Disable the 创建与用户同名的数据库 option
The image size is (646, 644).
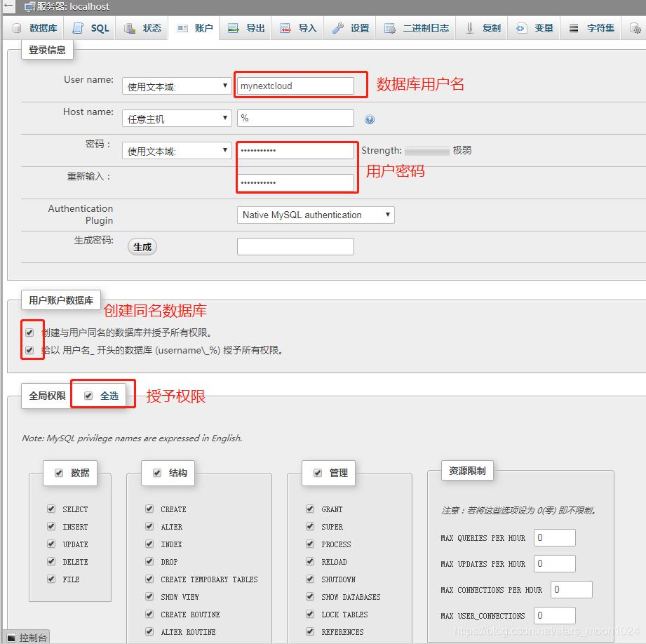tap(31, 332)
